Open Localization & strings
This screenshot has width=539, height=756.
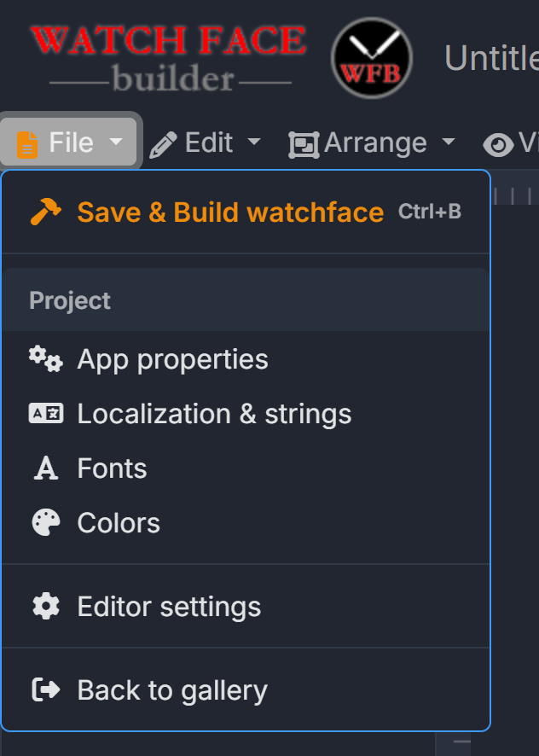tap(246, 414)
